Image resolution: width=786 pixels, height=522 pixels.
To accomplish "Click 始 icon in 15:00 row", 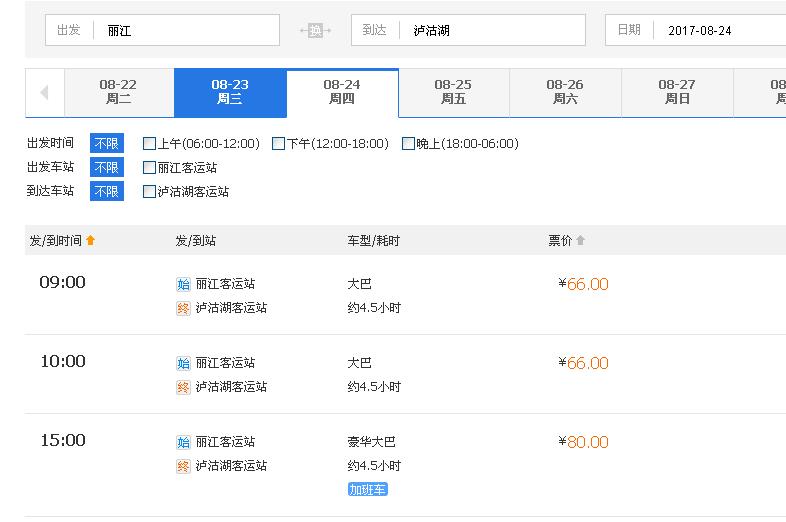I will coord(183,442).
